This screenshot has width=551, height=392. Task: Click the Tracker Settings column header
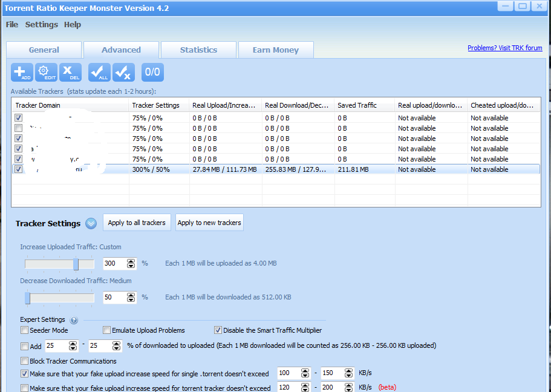159,105
